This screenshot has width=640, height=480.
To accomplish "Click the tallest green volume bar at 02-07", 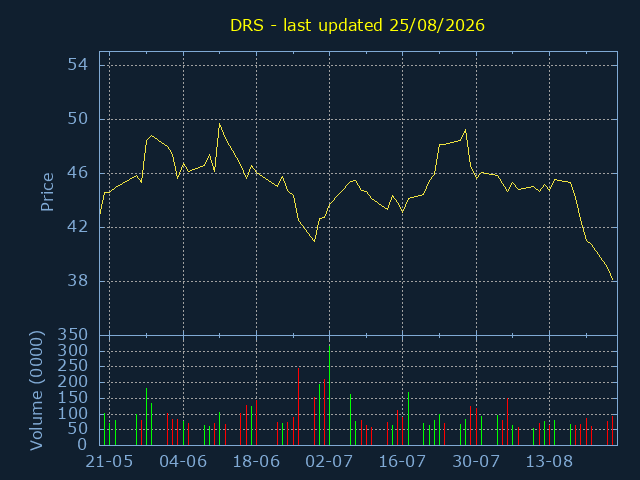I will (x=329, y=395).
